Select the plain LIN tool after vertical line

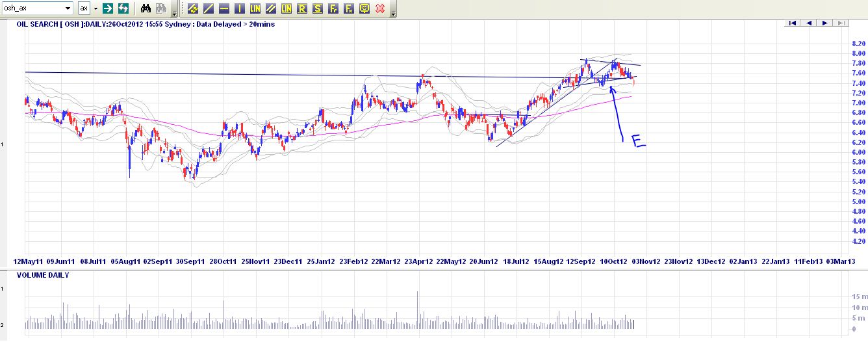pos(255,8)
